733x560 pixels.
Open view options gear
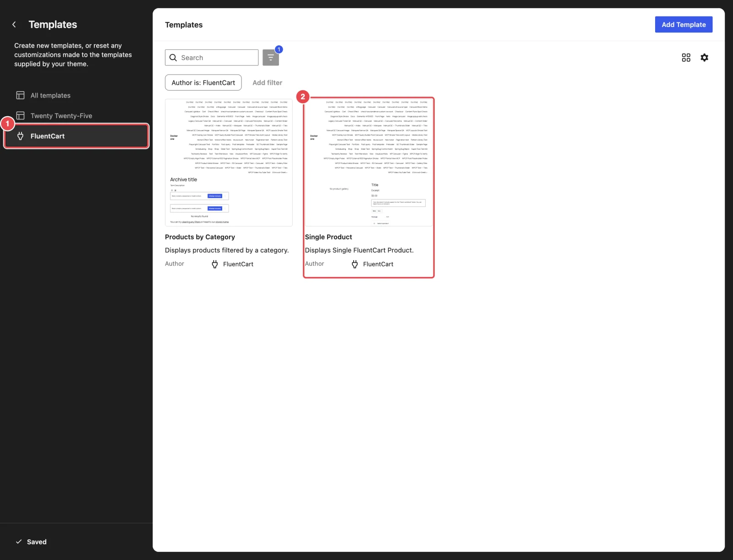tap(705, 58)
